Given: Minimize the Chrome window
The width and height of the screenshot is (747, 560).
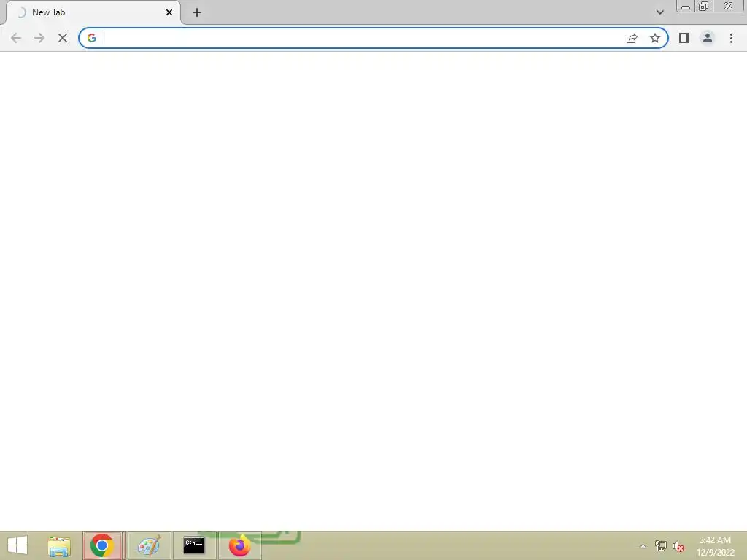Looking at the screenshot, I should click(x=686, y=6).
